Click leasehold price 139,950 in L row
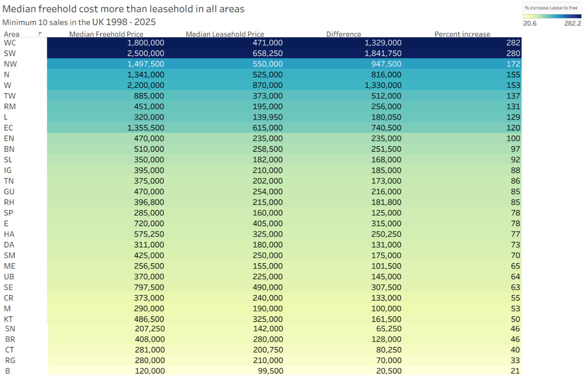Viewport: 588px width, 381px height. (x=268, y=117)
